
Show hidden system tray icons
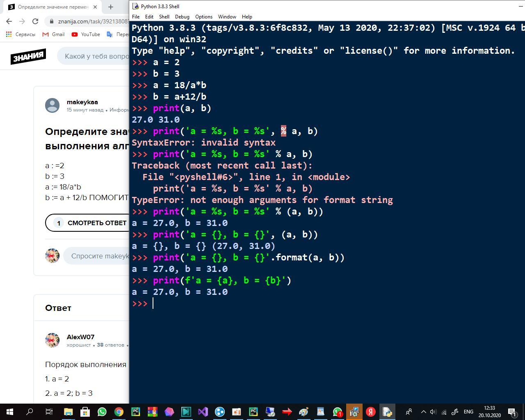tap(424, 411)
